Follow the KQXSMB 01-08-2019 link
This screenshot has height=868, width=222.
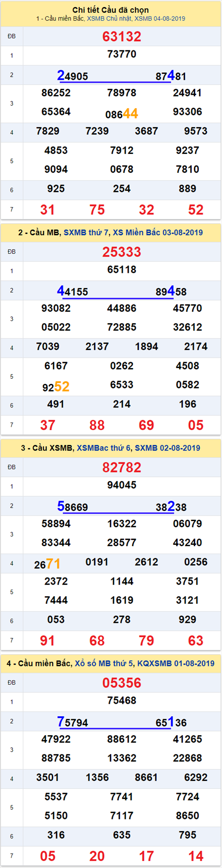pyautogui.click(x=176, y=663)
